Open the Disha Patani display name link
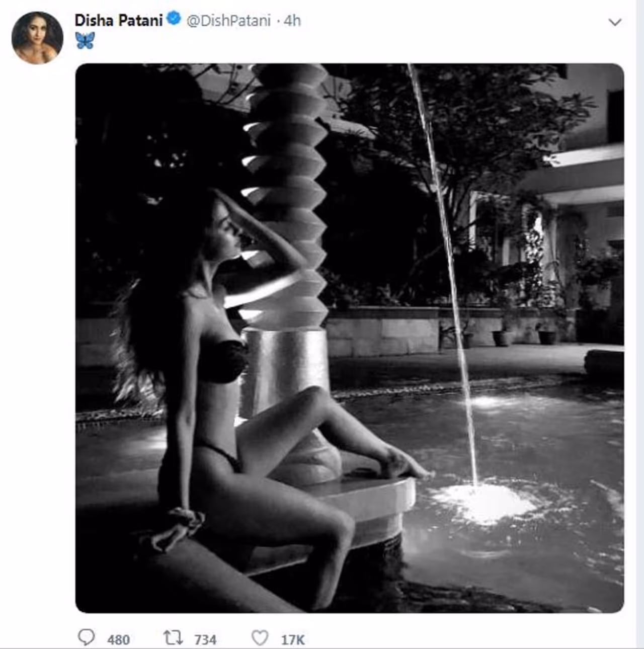The height and width of the screenshot is (649, 644). 119,20
